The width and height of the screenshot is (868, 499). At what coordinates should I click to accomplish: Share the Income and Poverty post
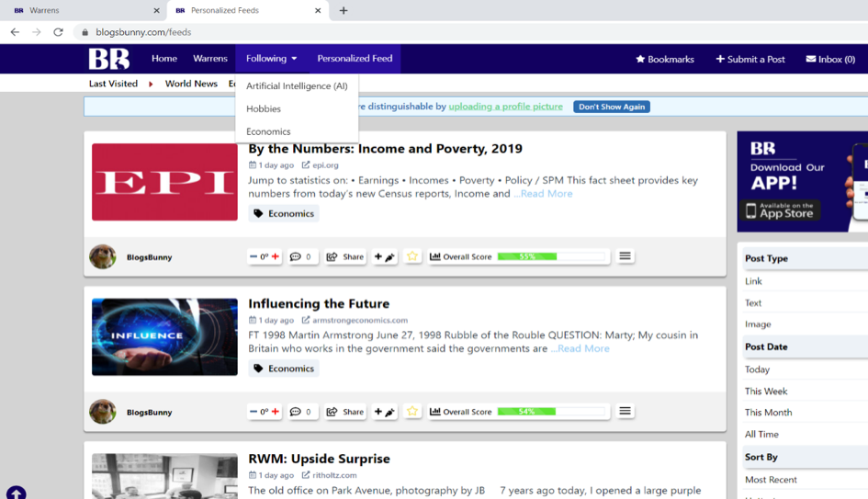click(345, 256)
